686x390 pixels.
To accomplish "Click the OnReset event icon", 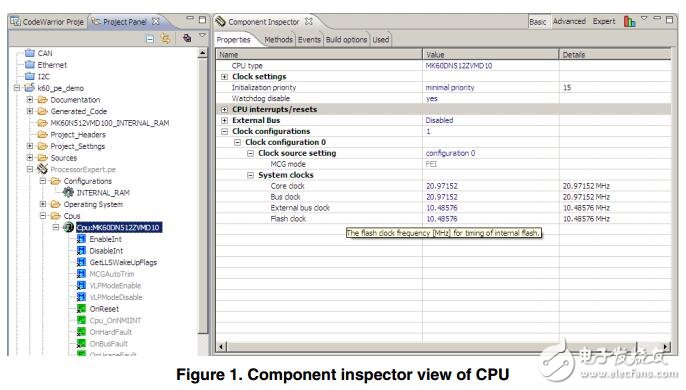I will pos(81,308).
